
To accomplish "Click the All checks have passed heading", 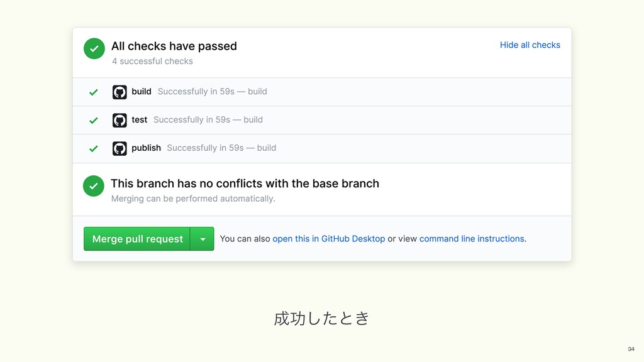I will (x=174, y=46).
